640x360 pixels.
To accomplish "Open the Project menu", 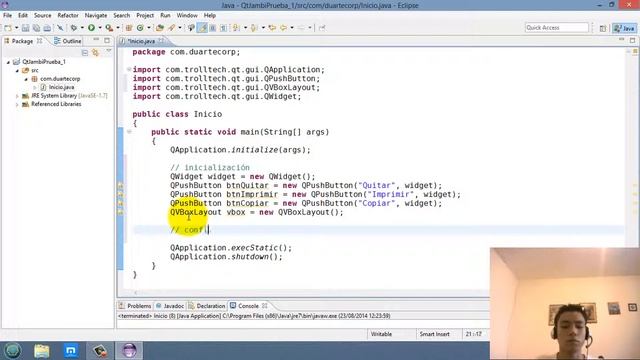I will pyautogui.click(x=145, y=15).
